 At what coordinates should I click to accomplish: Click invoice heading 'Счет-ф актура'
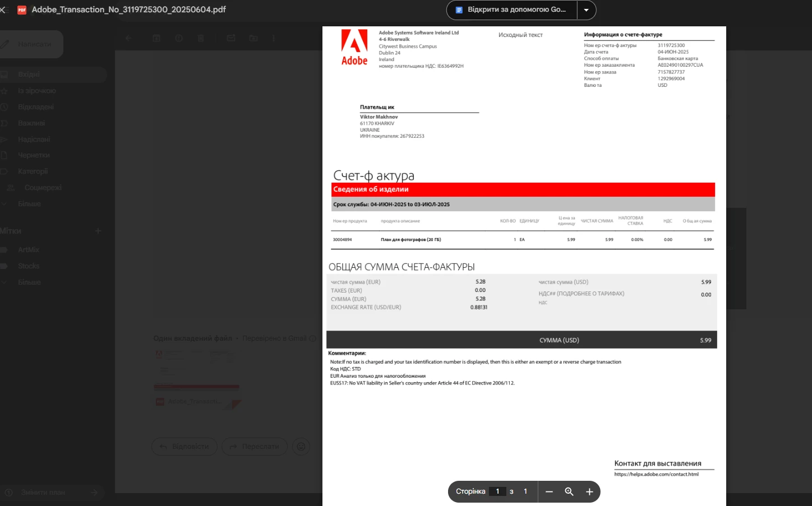[x=373, y=175]
